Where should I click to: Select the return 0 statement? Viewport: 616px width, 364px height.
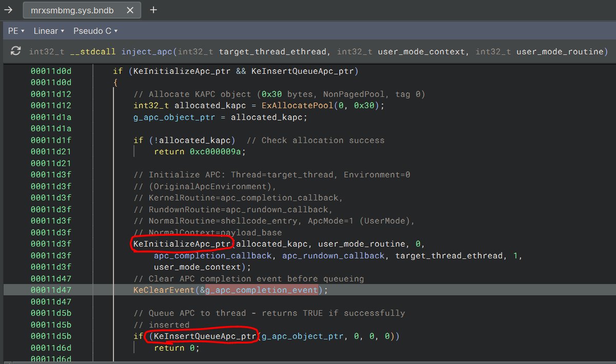[x=177, y=348]
